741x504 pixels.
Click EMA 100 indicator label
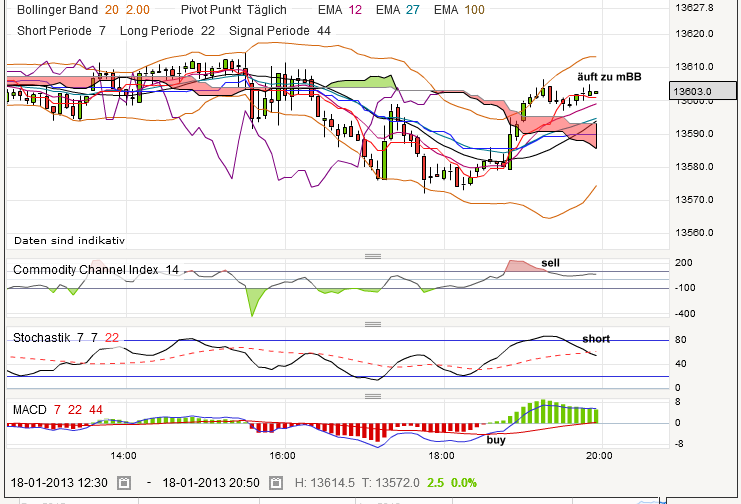[x=459, y=10]
